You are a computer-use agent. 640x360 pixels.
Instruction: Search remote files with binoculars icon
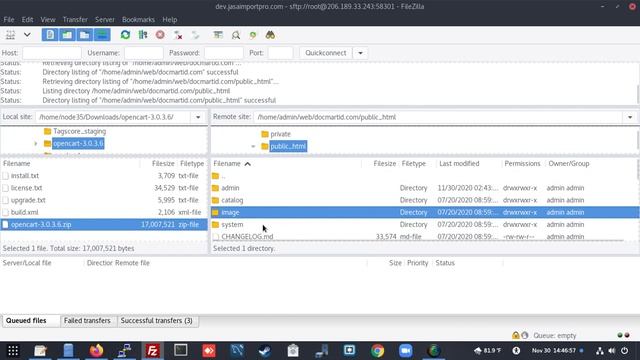point(270,35)
